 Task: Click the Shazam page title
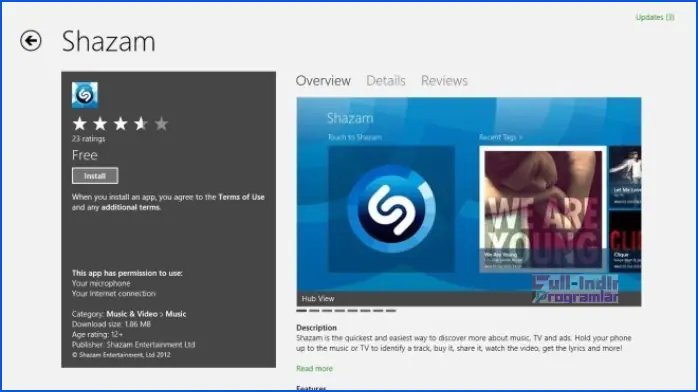click(x=109, y=41)
